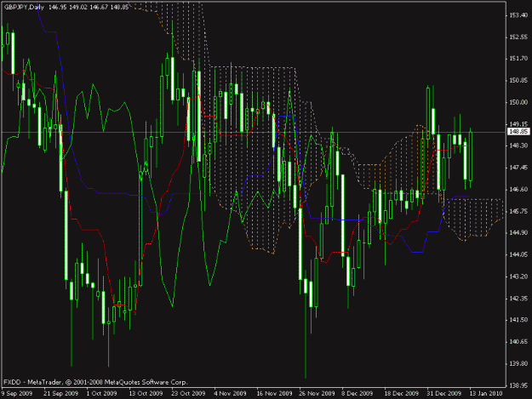This screenshot has width=532, height=399.
Task: Click the current price label 148.85
Action: (518, 132)
